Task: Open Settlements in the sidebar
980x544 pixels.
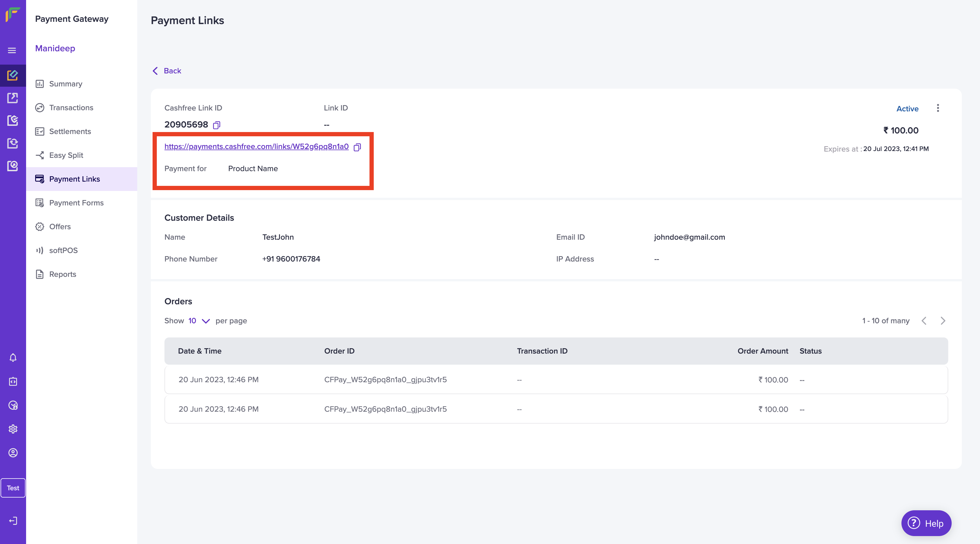Action: click(x=70, y=131)
